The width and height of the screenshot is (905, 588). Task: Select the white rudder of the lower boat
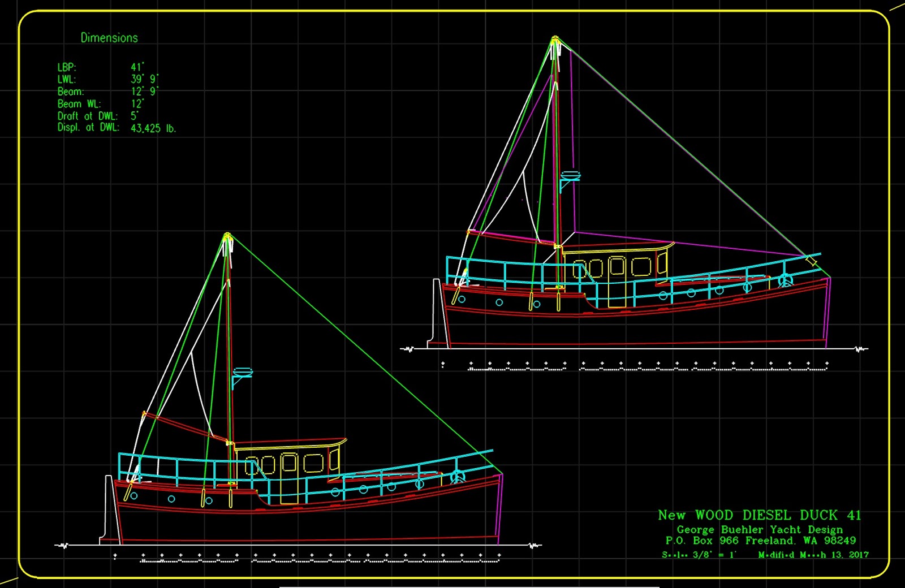(110, 510)
